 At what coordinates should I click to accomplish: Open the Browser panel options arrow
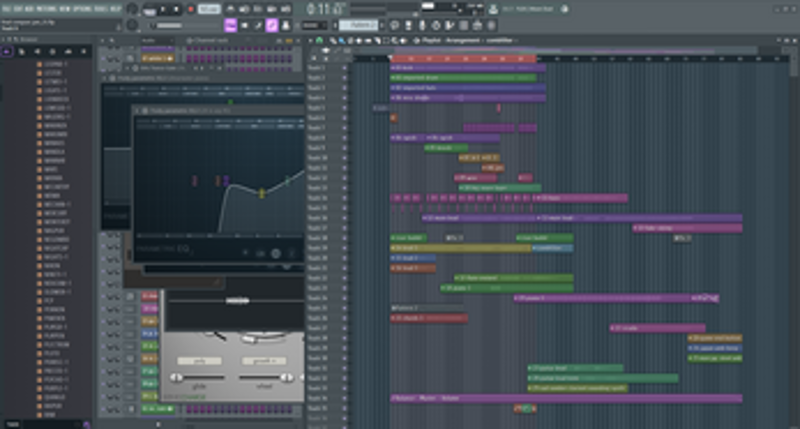[4, 39]
